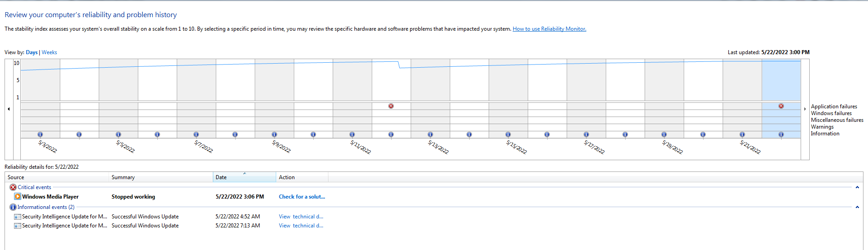Click the stability scale value 10

tap(16, 63)
